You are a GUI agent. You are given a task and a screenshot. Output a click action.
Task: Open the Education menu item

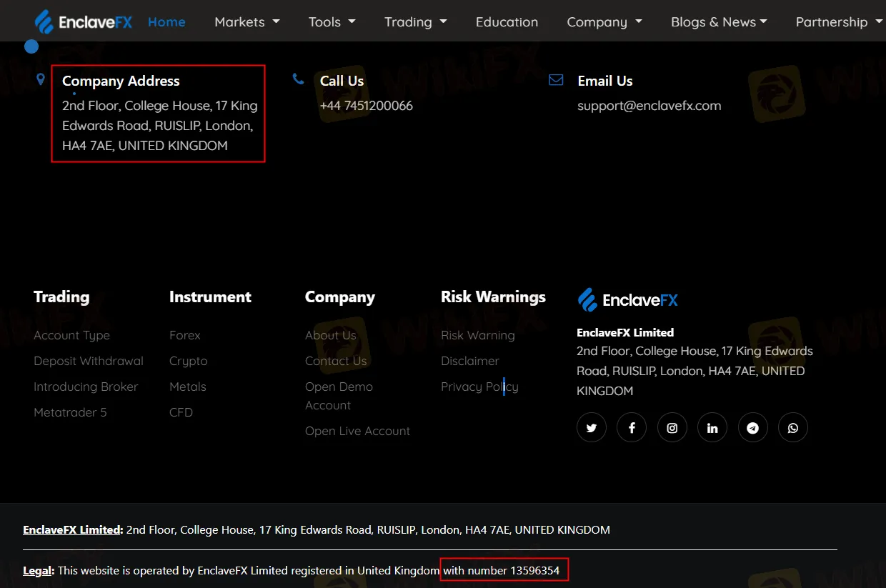507,22
